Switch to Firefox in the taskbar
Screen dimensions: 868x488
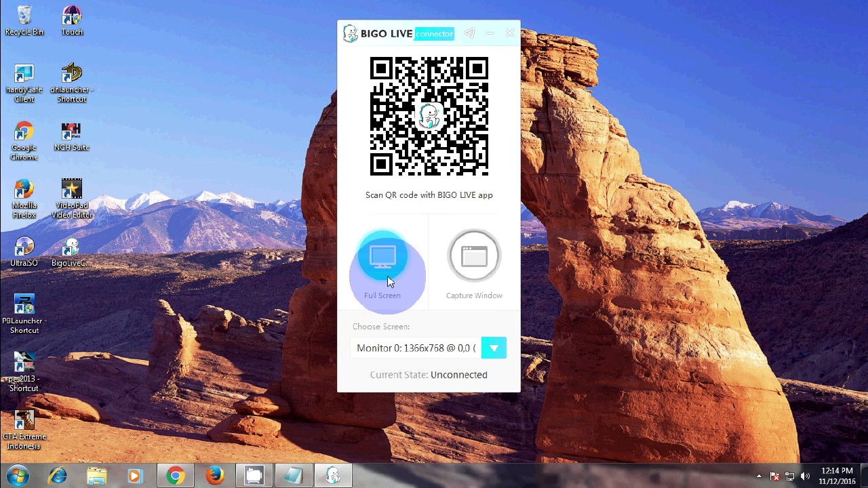(215, 476)
